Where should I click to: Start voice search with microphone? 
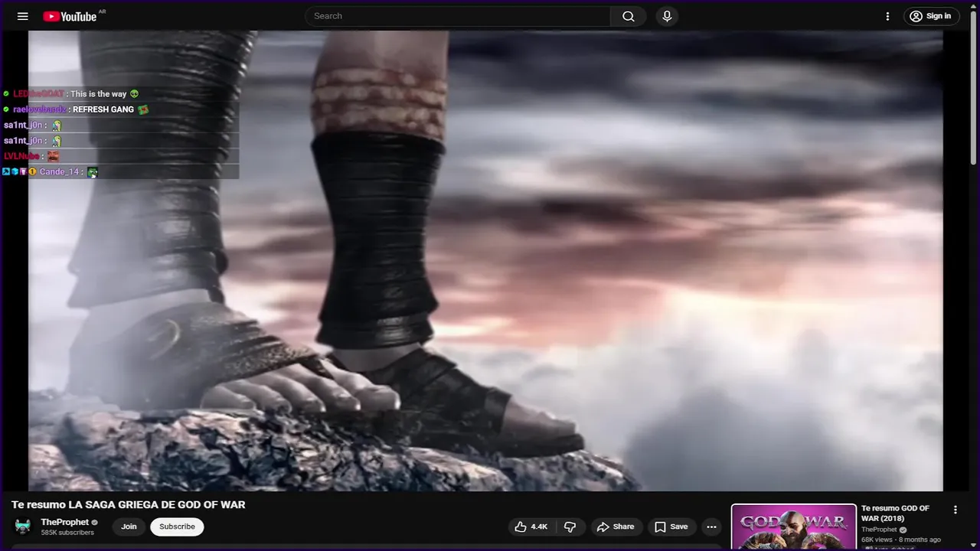667,16
